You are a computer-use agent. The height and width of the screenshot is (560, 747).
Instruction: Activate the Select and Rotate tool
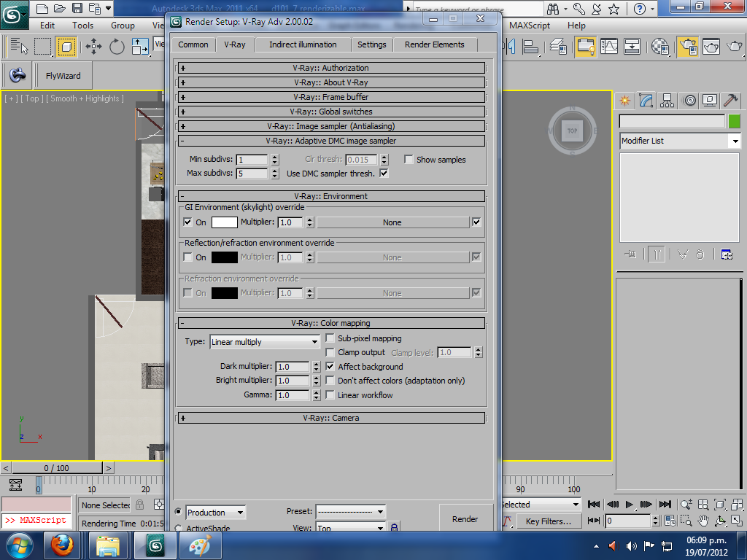117,47
